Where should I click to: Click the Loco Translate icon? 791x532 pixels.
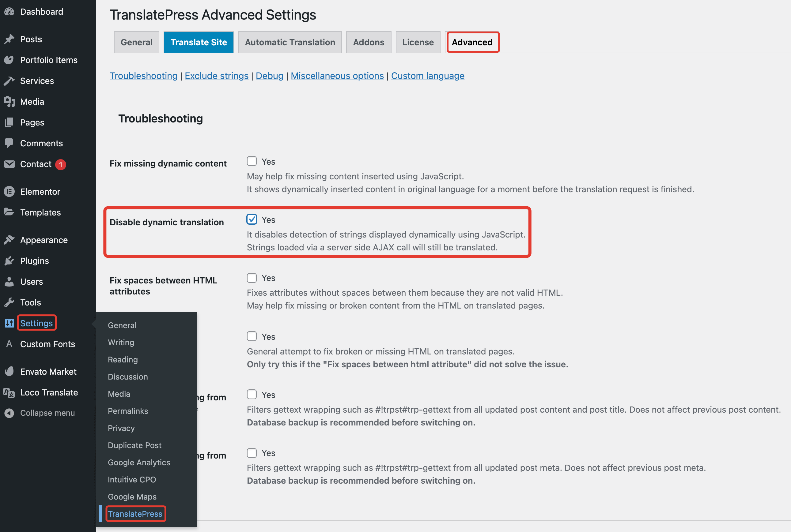(x=9, y=392)
